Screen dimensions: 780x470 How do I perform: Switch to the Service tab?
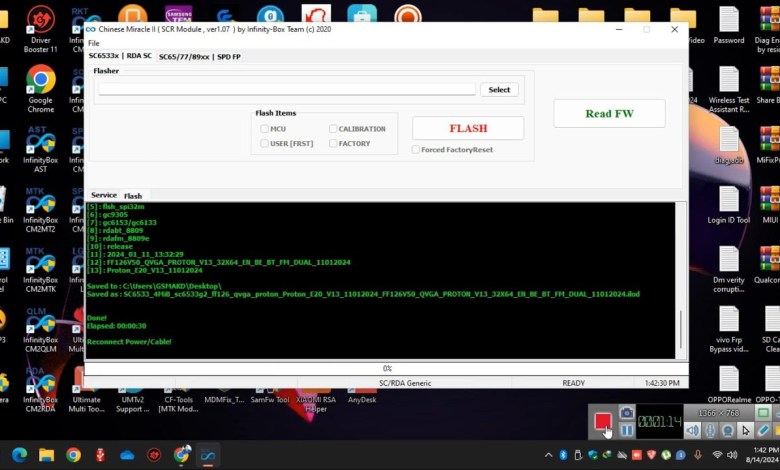point(103,195)
